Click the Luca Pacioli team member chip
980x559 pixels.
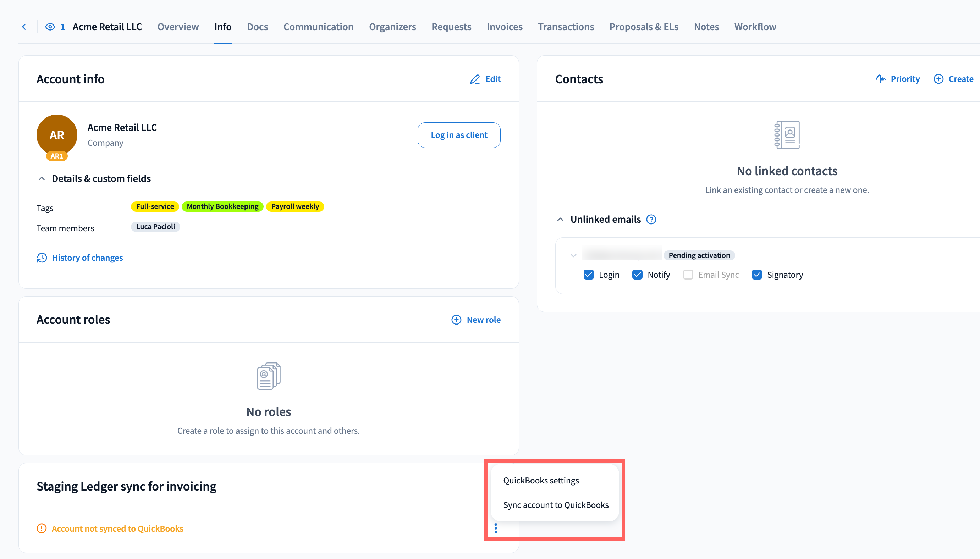[x=155, y=227]
